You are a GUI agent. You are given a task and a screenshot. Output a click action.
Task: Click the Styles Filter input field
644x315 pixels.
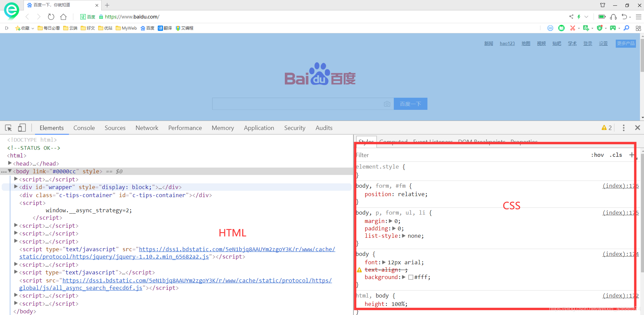[471, 155]
